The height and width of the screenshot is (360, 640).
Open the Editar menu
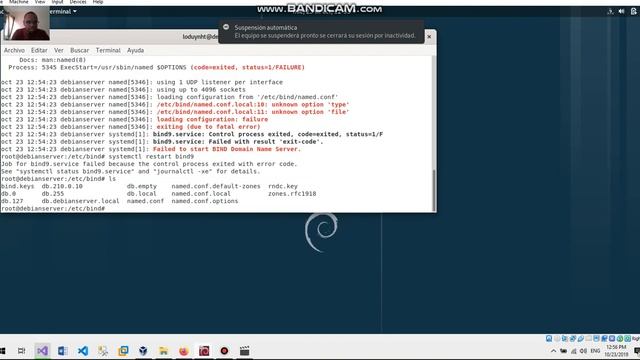point(39,50)
